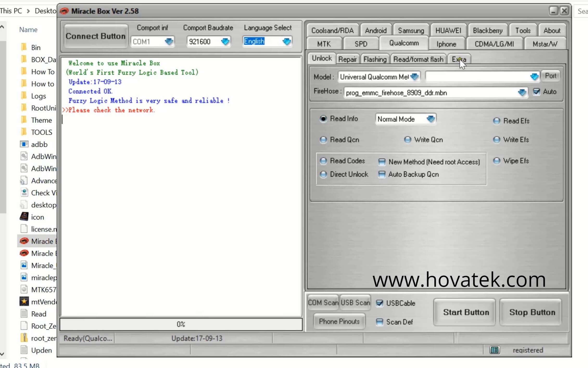The width and height of the screenshot is (588, 368).
Task: Click the Bin folder icon in Explorer
Action: [24, 47]
